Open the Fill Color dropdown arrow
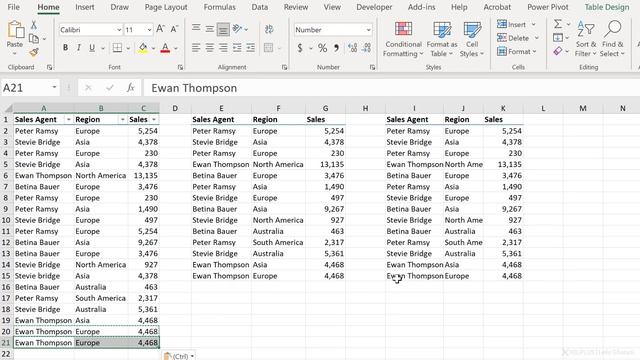Screen dimensions: 640x360 (153, 48)
